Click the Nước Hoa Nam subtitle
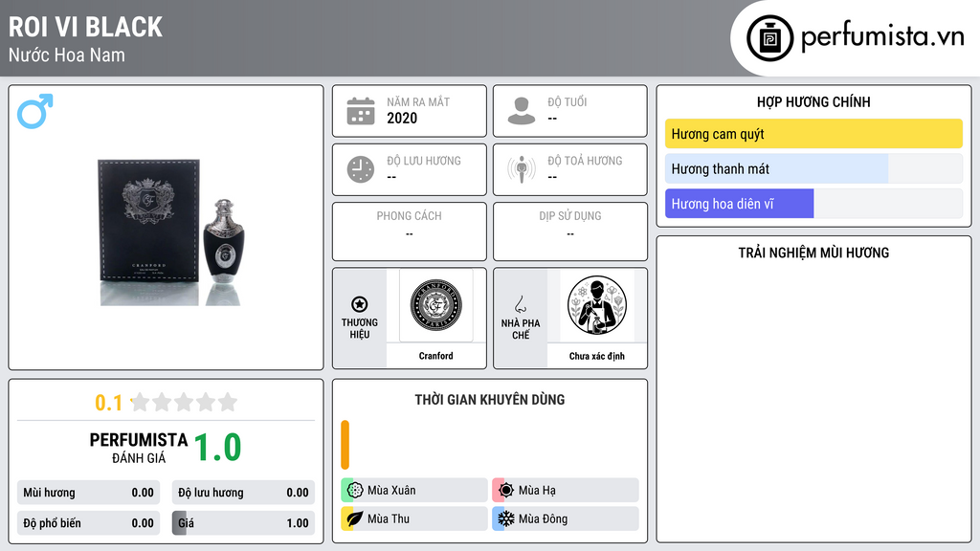 tap(67, 55)
